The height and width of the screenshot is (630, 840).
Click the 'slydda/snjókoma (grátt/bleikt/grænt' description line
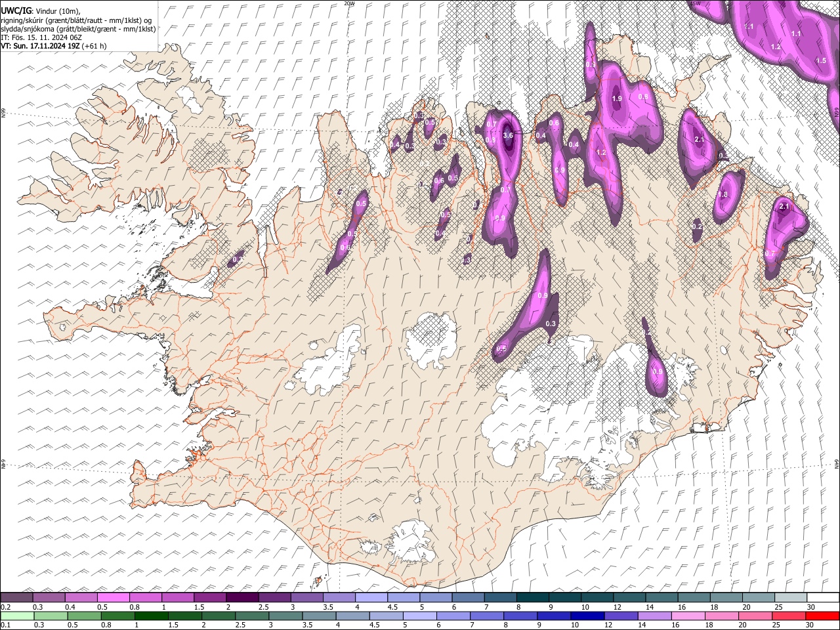click(x=78, y=29)
